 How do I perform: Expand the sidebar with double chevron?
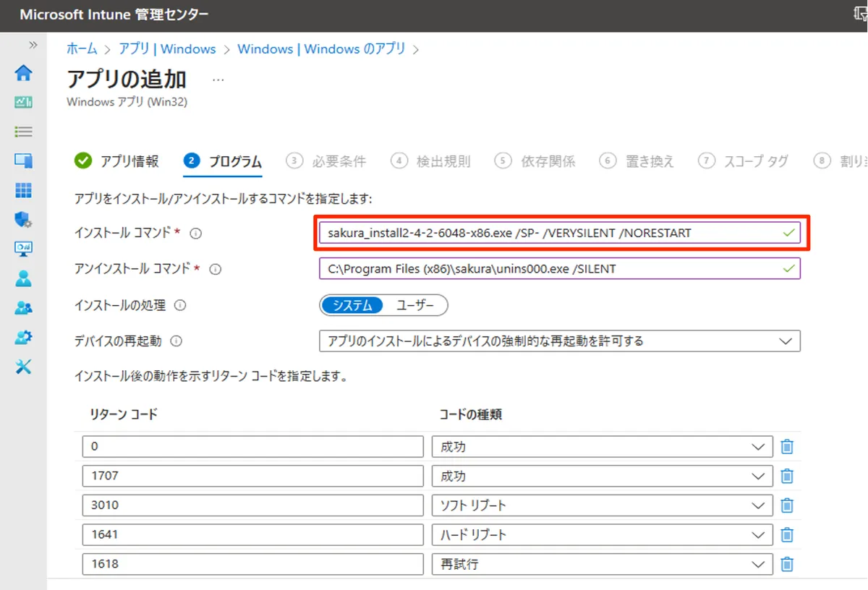(33, 45)
